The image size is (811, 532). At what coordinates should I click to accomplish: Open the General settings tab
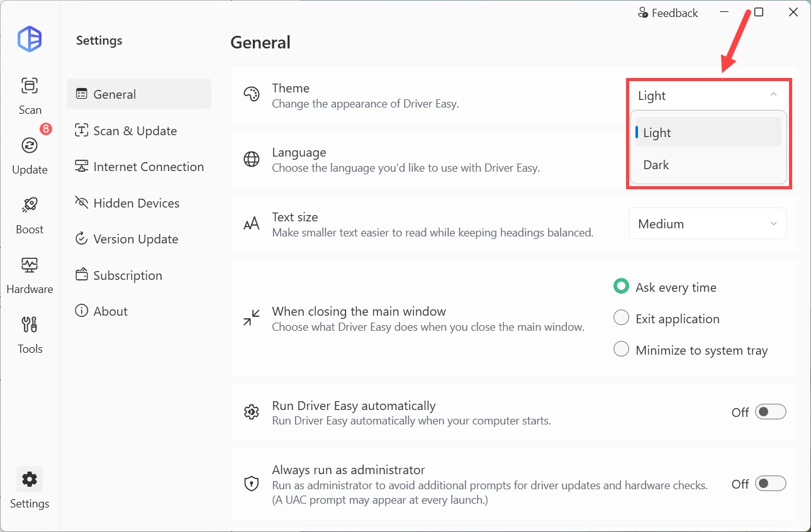(139, 94)
